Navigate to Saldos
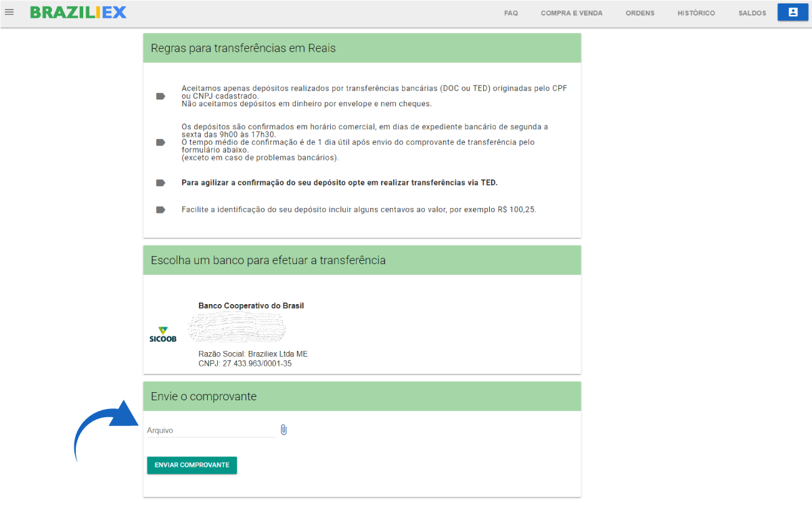Viewport: 812px width, 508px height. click(x=752, y=13)
